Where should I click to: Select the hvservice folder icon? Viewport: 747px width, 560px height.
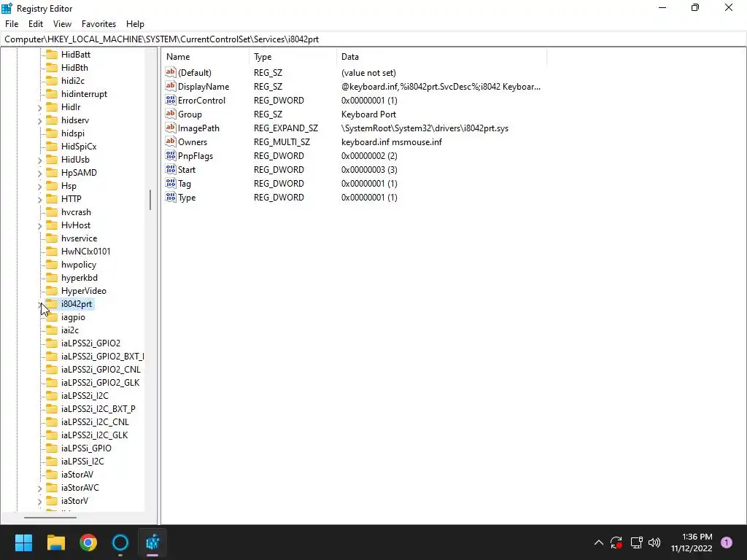[52, 238]
